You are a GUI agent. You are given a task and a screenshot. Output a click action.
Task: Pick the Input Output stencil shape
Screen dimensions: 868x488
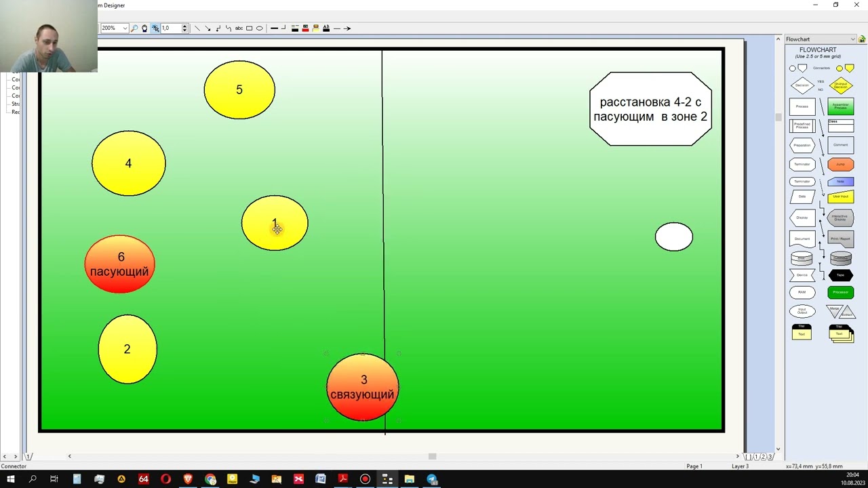802,311
